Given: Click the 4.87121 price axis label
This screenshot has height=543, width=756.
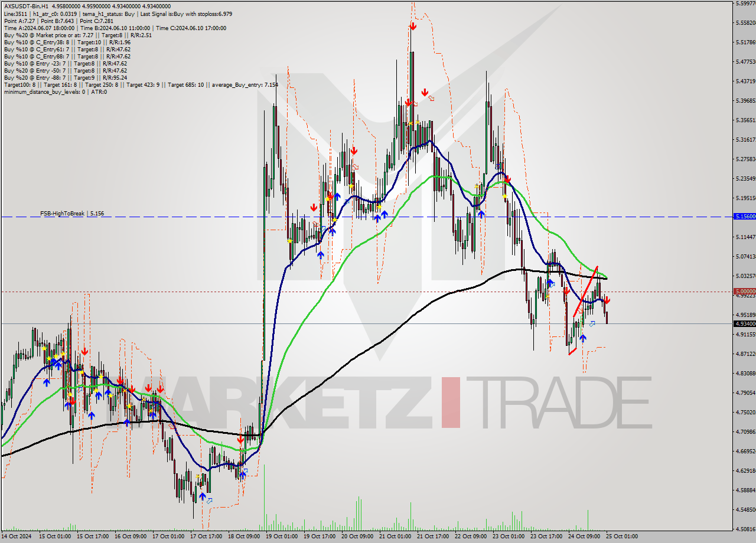Looking at the screenshot, I should pos(745,354).
